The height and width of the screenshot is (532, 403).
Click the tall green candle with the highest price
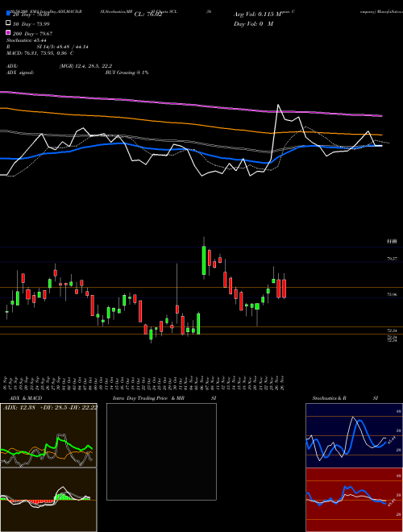tap(204, 260)
